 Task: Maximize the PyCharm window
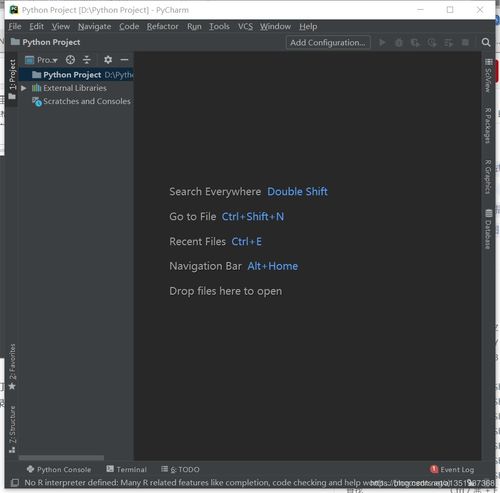[x=450, y=10]
